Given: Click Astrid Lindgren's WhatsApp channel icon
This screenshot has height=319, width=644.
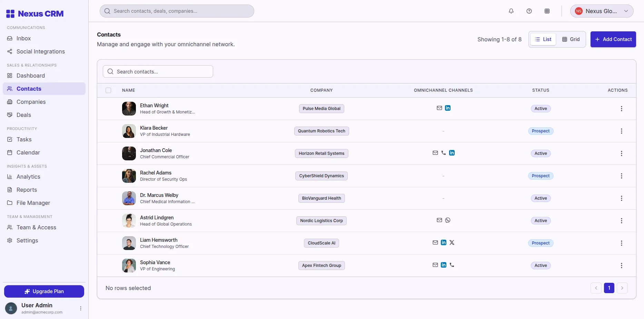Looking at the screenshot, I should (x=448, y=220).
